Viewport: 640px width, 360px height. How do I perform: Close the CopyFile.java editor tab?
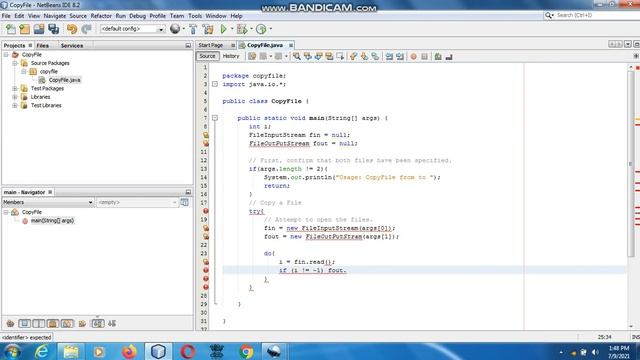point(291,45)
